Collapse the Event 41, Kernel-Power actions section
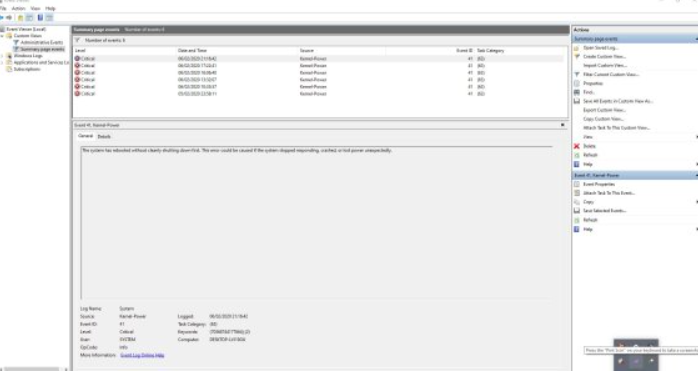 pyautogui.click(x=696, y=175)
